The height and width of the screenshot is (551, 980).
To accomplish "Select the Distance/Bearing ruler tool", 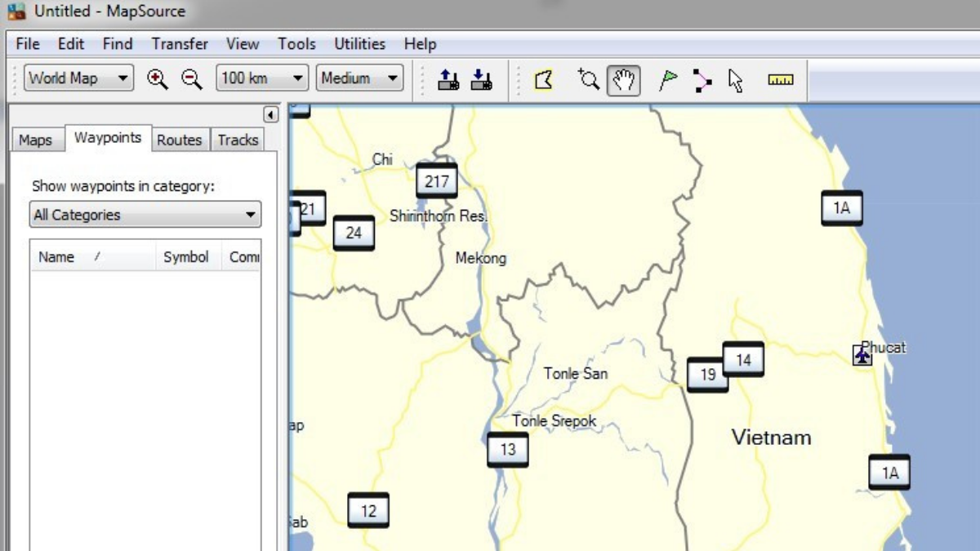I will tap(781, 79).
